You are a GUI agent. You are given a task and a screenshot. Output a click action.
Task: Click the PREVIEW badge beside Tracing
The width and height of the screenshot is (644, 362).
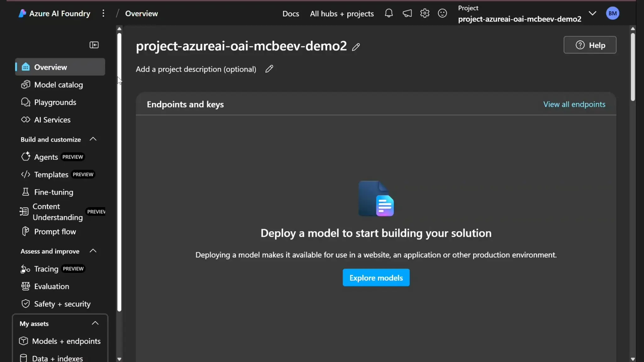73,268
